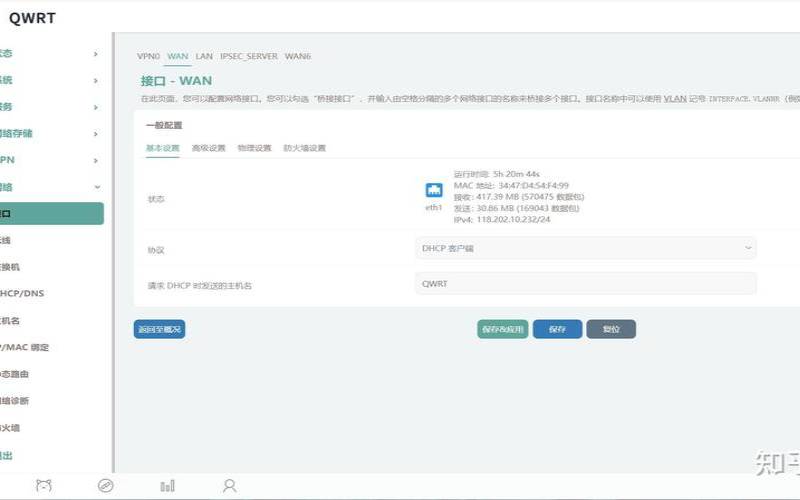Select the 防火墙设置 settings tab
The image size is (800, 500).
pos(305,148)
